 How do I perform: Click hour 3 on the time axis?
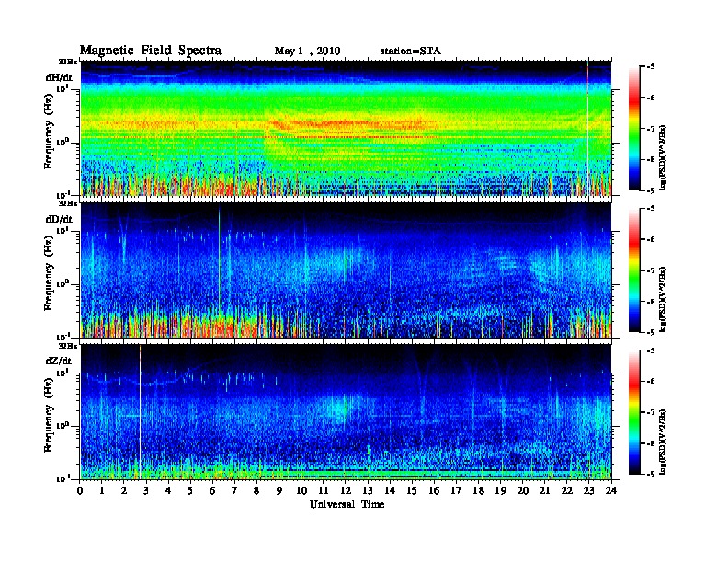pyautogui.click(x=146, y=491)
